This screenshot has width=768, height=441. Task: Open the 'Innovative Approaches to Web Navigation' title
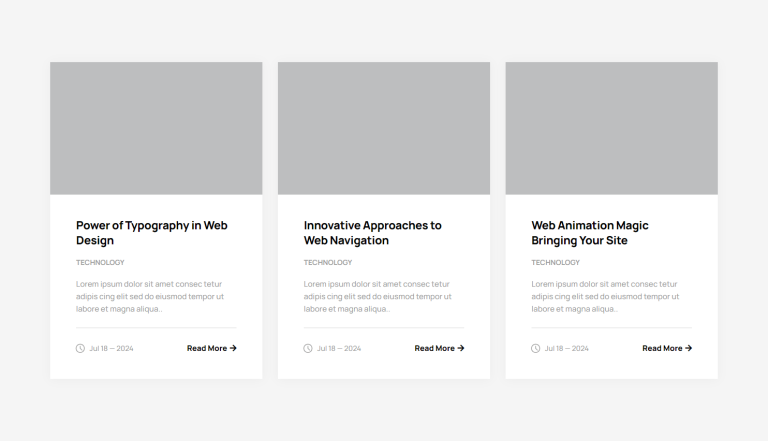click(x=372, y=233)
